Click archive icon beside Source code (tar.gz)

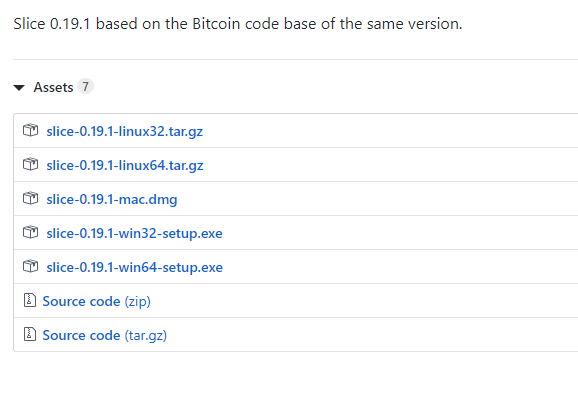[30, 334]
